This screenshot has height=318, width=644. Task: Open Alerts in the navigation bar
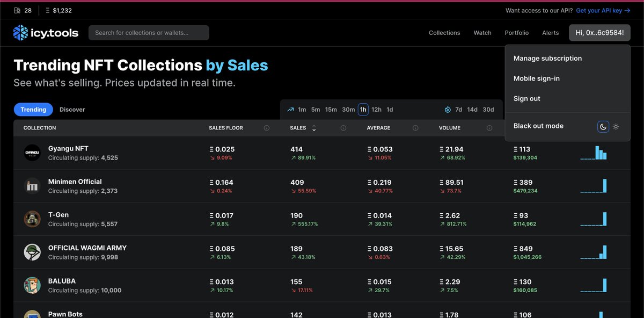pos(551,33)
